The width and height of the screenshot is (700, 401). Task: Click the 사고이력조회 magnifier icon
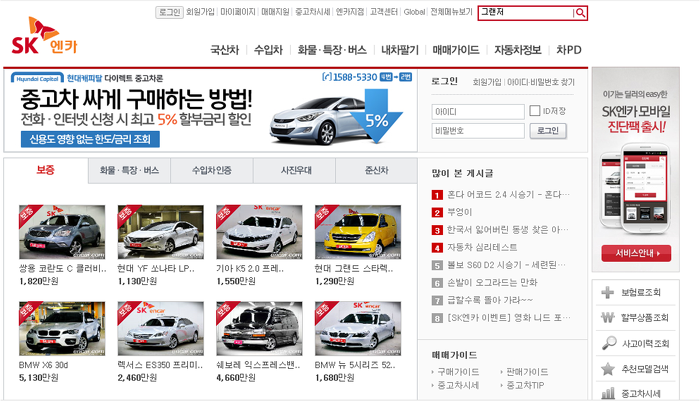608,343
